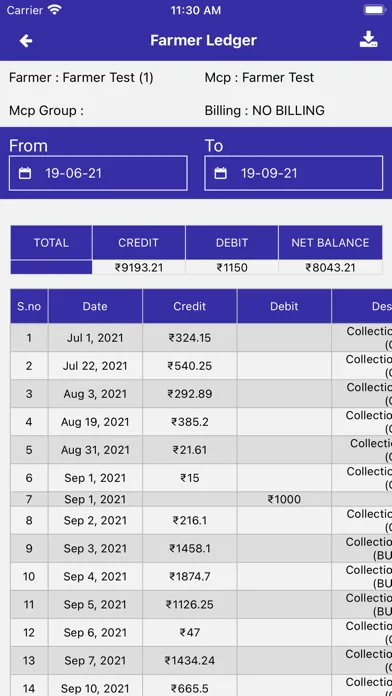The width and height of the screenshot is (392, 696).
Task: Tap the back arrow icon
Action: coord(26,41)
